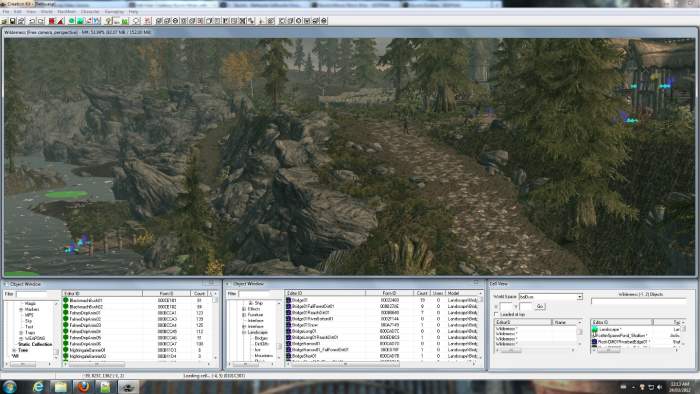Open the World menu

(x=46, y=12)
